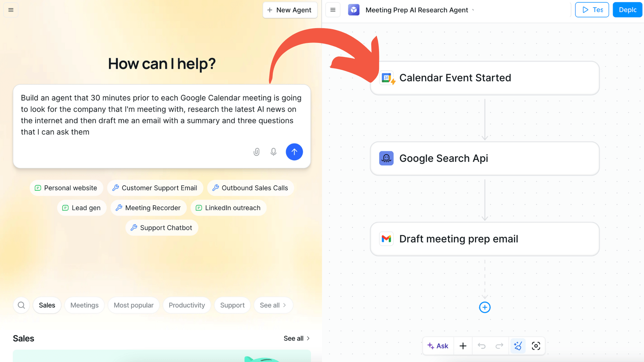The width and height of the screenshot is (644, 362).
Task: Open the agent name dropdown arrow
Action: pos(473,10)
